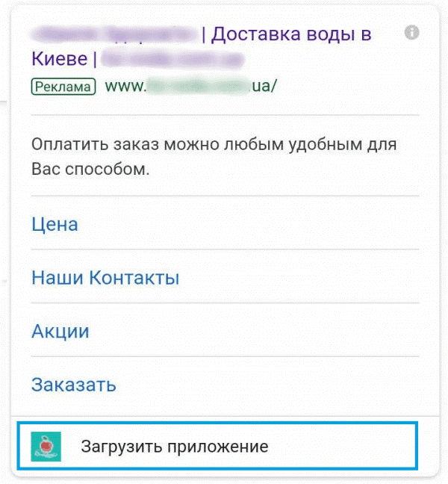This screenshot has width=448, height=484.
Task: Open the "Наши Контакты" sitelink
Action: (105, 278)
